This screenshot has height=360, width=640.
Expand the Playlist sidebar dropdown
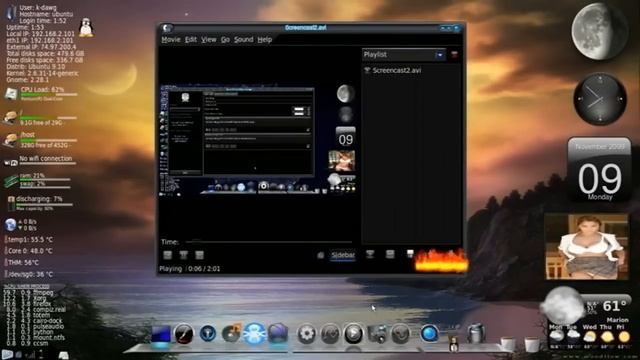pyautogui.click(x=440, y=55)
